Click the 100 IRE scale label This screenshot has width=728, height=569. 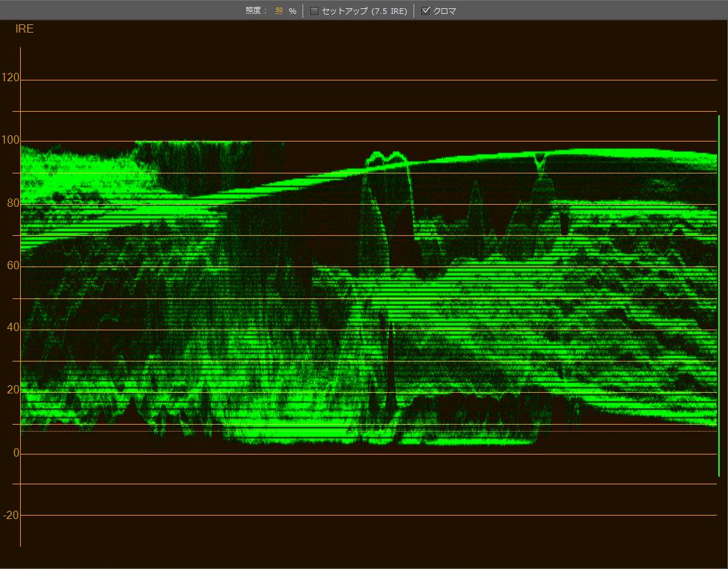pyautogui.click(x=10, y=141)
